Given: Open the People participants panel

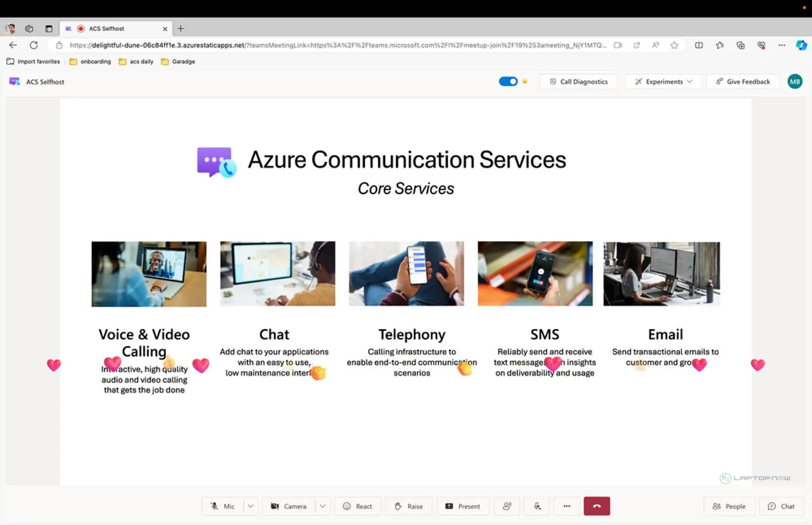Looking at the screenshot, I should (x=729, y=506).
